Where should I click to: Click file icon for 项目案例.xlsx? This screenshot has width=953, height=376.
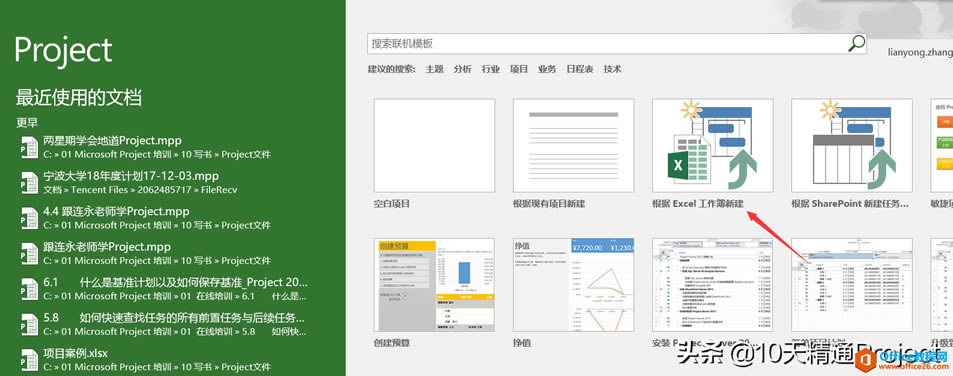coord(29,360)
